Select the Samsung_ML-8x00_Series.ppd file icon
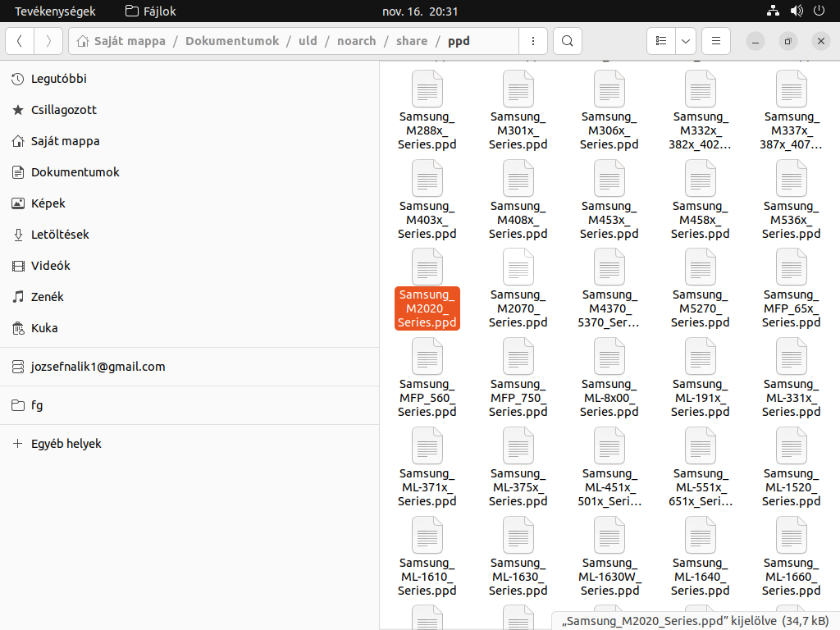This screenshot has width=840, height=630. pos(609,356)
